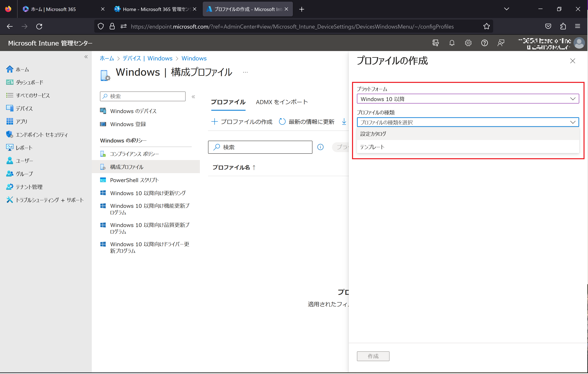Open Windows 10 以降向け更新リング

click(143, 193)
